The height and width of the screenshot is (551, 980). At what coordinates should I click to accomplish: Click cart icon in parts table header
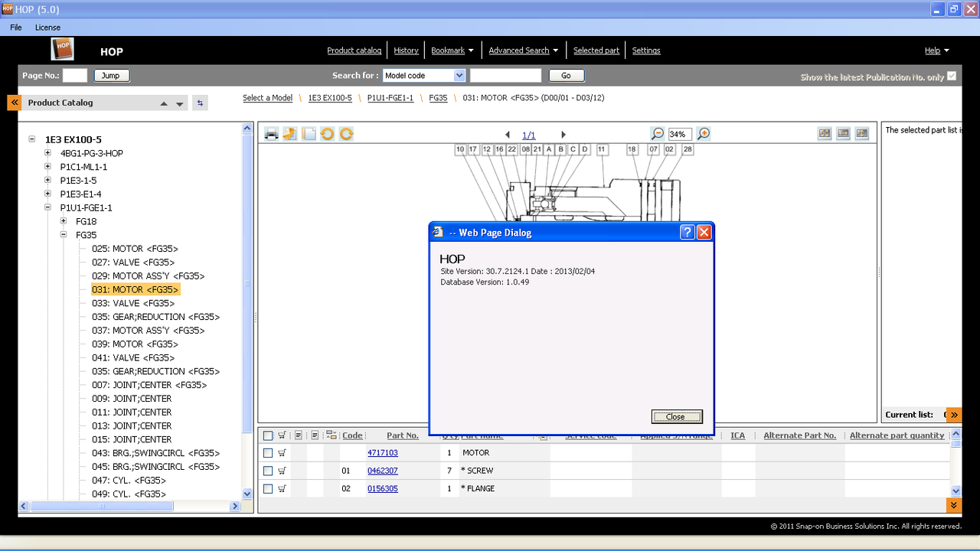pos(282,435)
